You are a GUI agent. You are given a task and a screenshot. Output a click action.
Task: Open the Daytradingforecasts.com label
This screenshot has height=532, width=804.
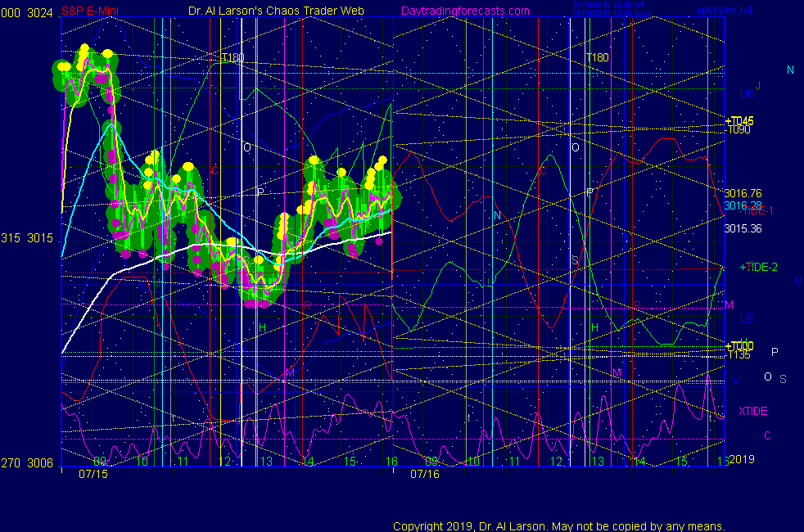pyautogui.click(x=465, y=11)
